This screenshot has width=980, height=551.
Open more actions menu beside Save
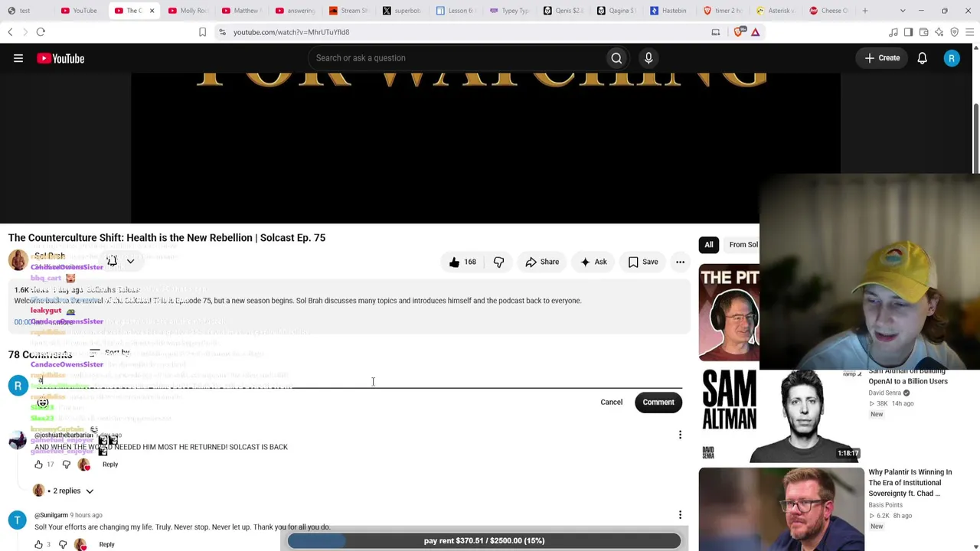click(680, 262)
